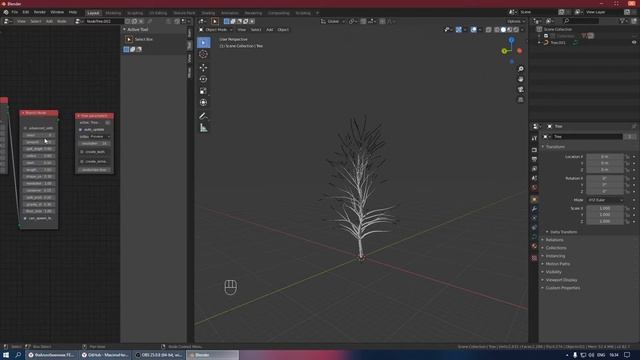Open the Texture properties tab icon
The width and height of the screenshot is (640, 360).
534,258
